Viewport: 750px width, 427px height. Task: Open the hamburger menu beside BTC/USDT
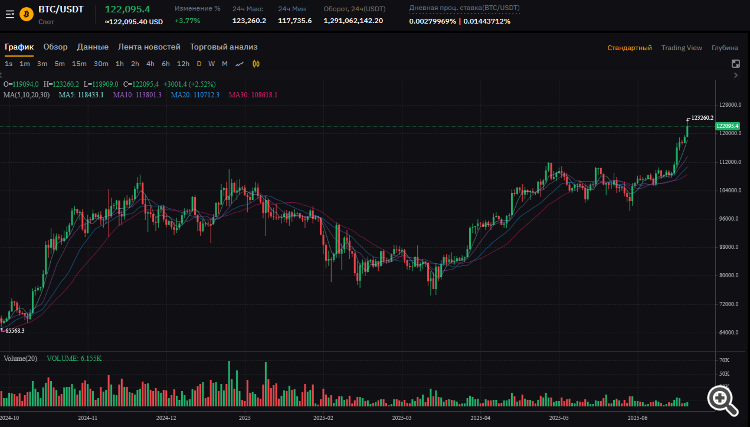pos(9,12)
